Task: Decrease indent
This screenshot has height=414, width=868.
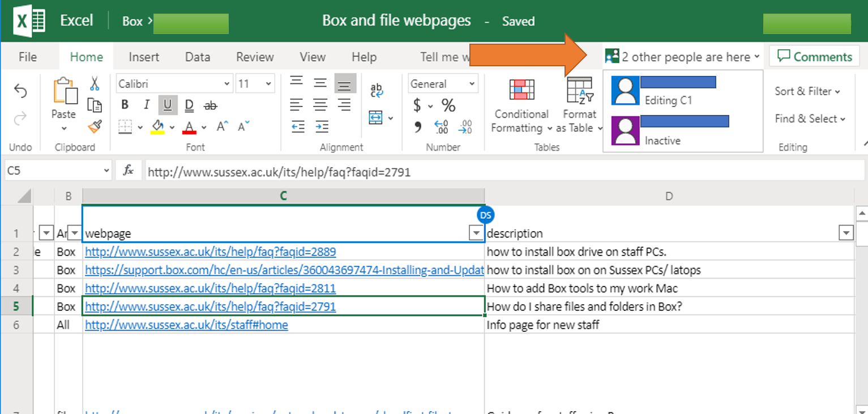Action: coord(298,127)
